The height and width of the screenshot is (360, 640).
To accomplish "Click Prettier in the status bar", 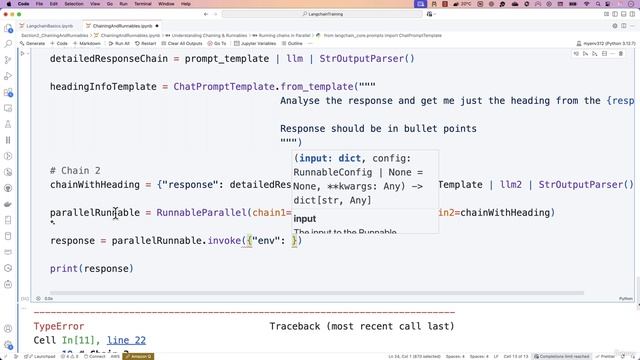I will point(605,356).
